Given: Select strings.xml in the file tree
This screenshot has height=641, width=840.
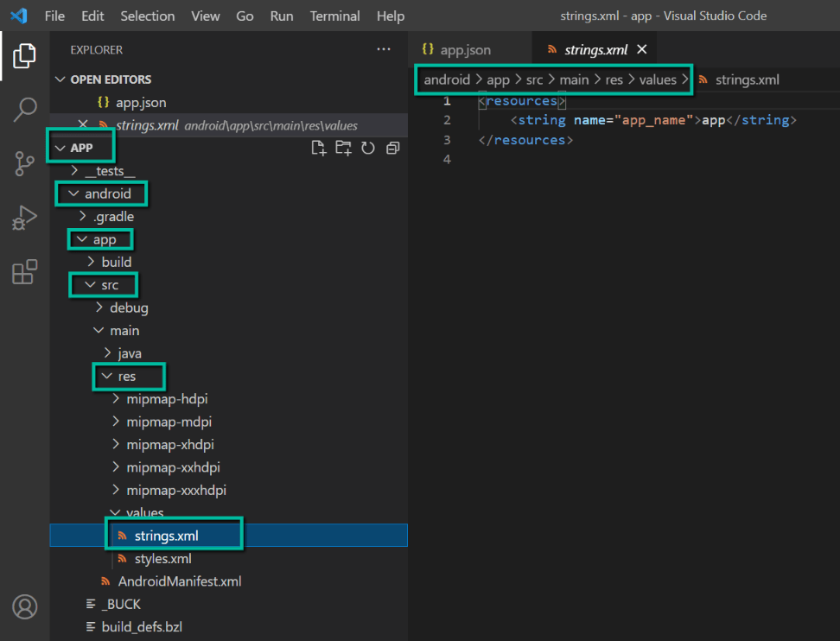Looking at the screenshot, I should tap(229, 536).
